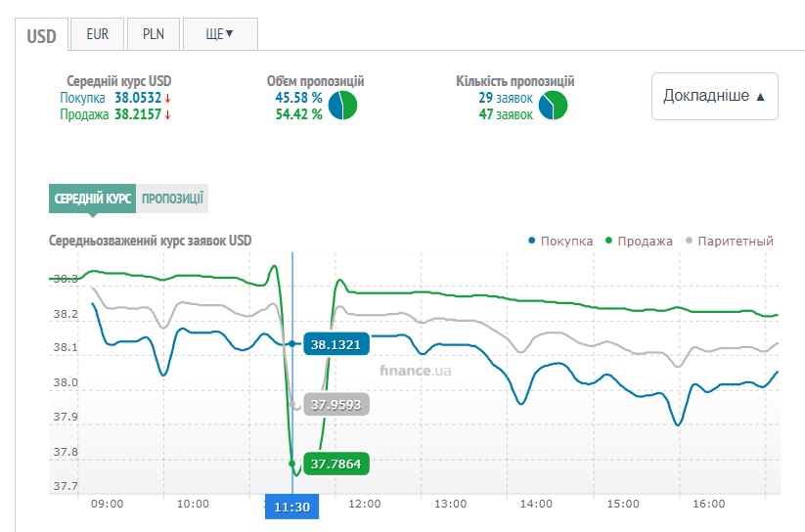The image size is (805, 532).
Task: Click the offer volume pie chart icon
Action: point(342,106)
